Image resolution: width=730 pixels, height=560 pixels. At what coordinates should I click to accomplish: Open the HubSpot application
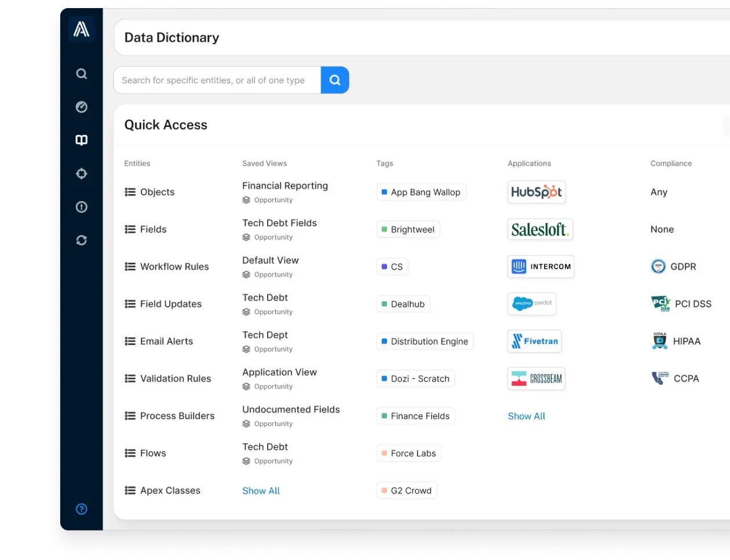pos(536,192)
